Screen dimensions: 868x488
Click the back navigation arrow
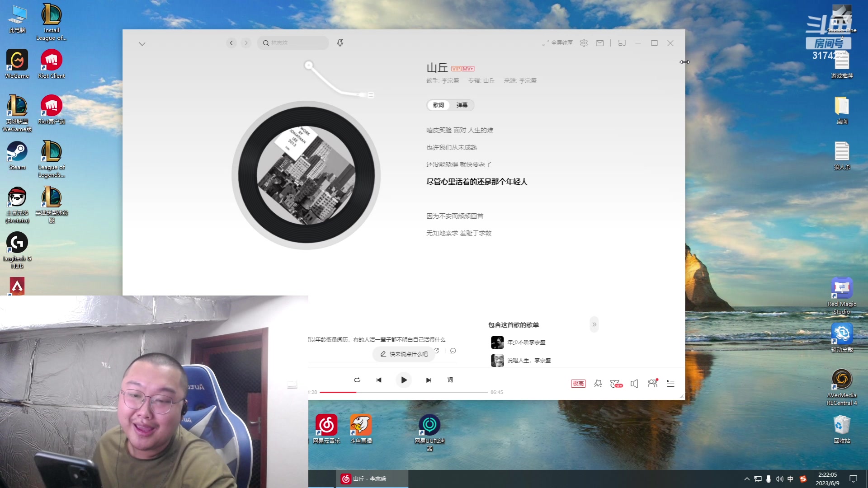[231, 43]
